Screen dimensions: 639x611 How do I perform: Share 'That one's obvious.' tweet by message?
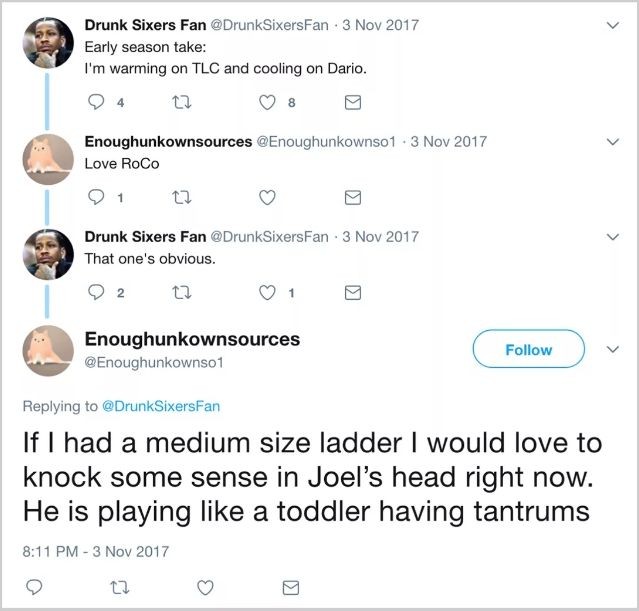coord(353,293)
